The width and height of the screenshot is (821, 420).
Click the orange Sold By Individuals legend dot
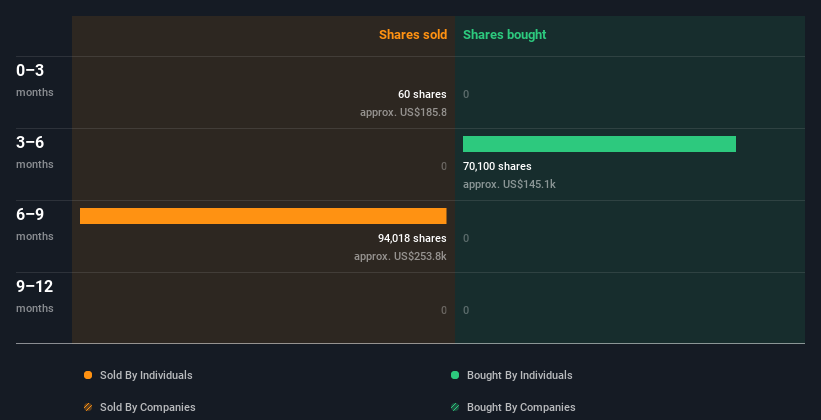tap(88, 375)
